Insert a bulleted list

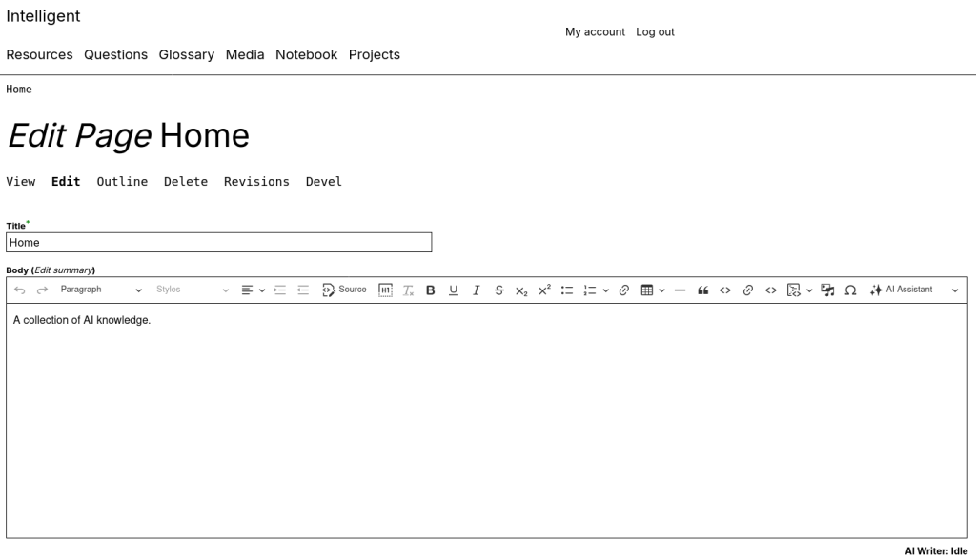pyautogui.click(x=566, y=290)
